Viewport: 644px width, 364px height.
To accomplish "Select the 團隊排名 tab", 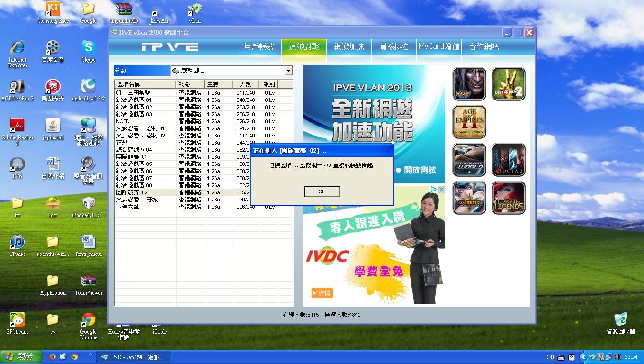I will pos(394,47).
